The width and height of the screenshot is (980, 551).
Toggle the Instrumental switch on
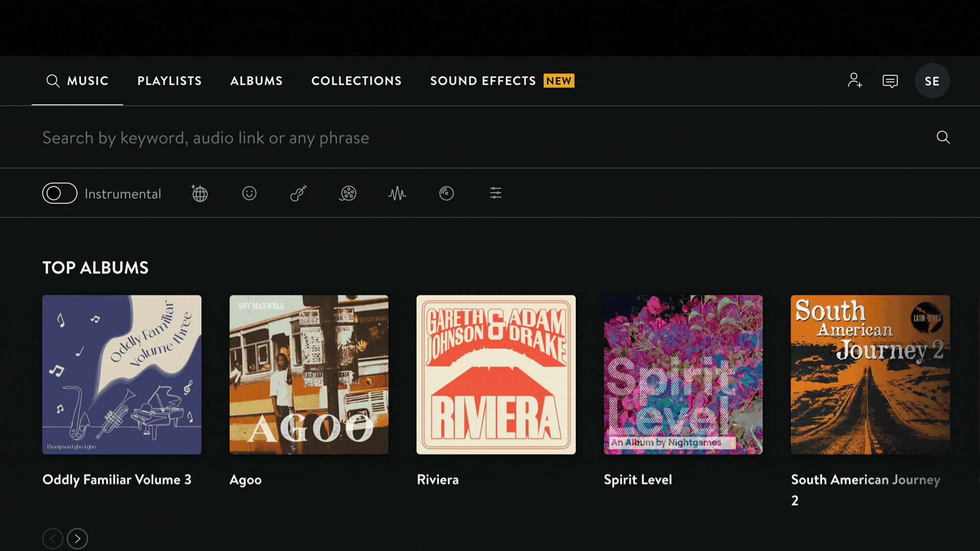click(60, 193)
